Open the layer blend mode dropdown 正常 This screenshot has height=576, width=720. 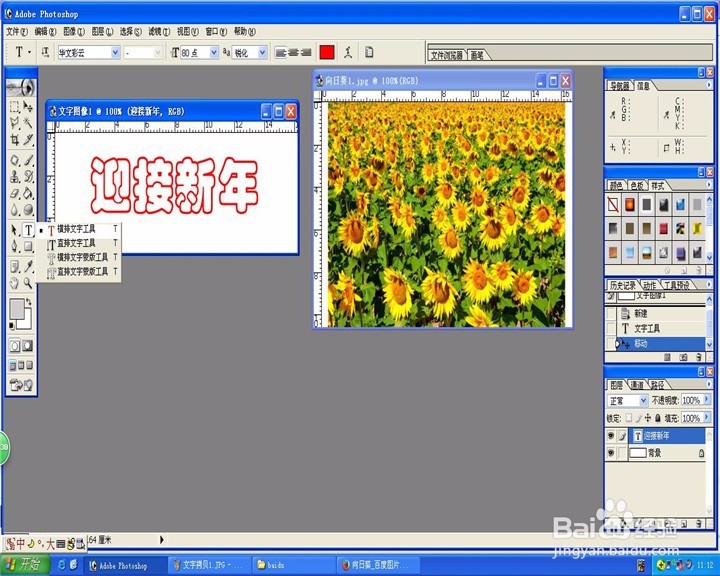click(x=643, y=401)
